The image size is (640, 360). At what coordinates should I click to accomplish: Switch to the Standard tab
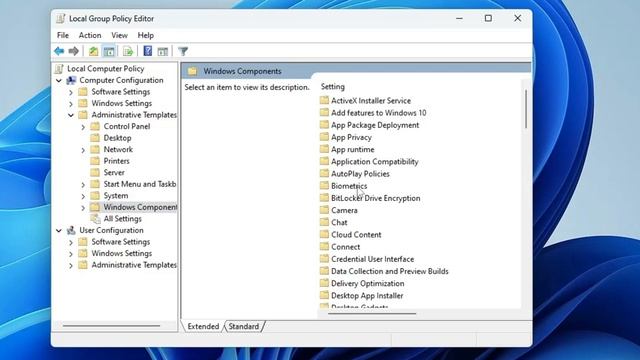click(244, 327)
